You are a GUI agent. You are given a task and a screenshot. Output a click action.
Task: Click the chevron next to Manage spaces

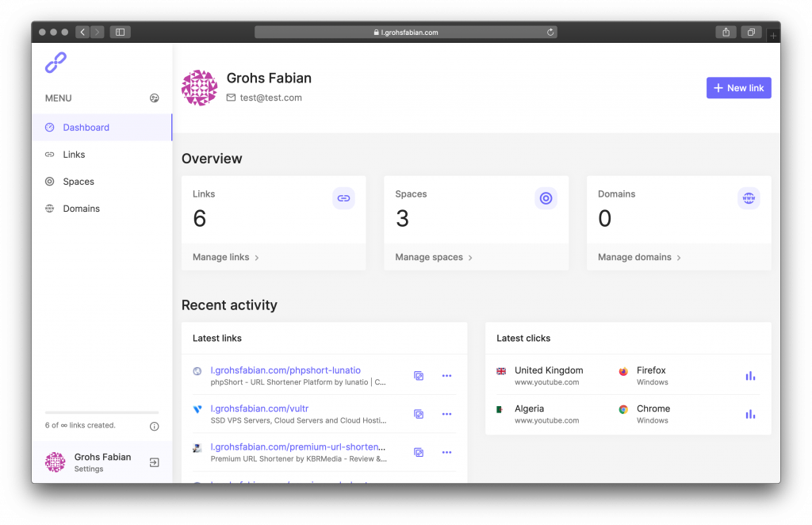pos(470,257)
